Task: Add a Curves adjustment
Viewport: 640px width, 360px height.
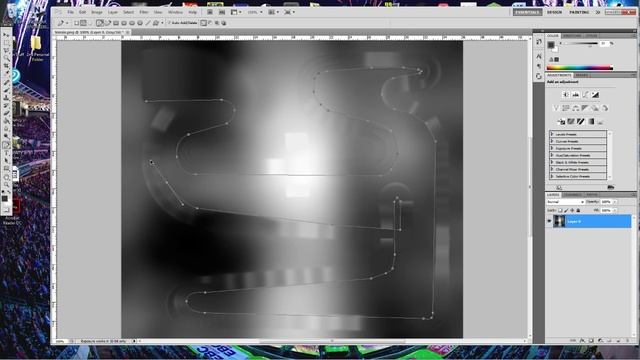Action: point(585,95)
